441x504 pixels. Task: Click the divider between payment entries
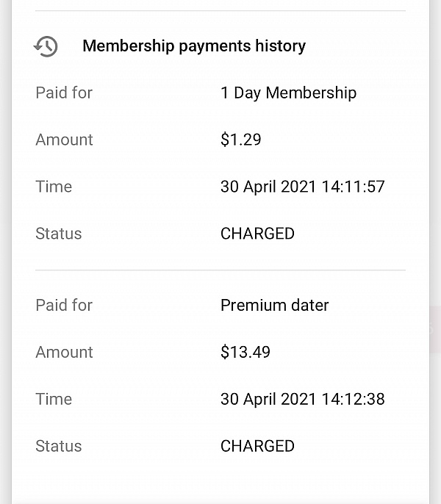tap(220, 270)
